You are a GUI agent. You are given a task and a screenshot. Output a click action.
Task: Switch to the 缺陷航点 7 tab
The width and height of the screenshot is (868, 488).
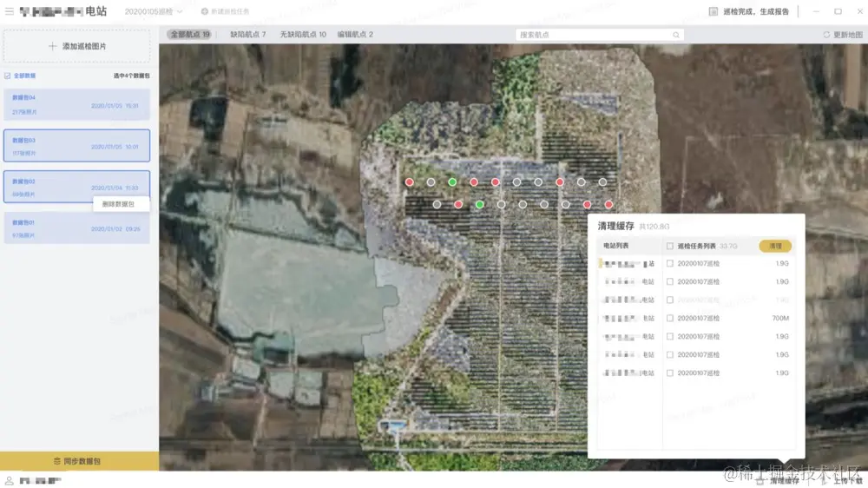248,35
